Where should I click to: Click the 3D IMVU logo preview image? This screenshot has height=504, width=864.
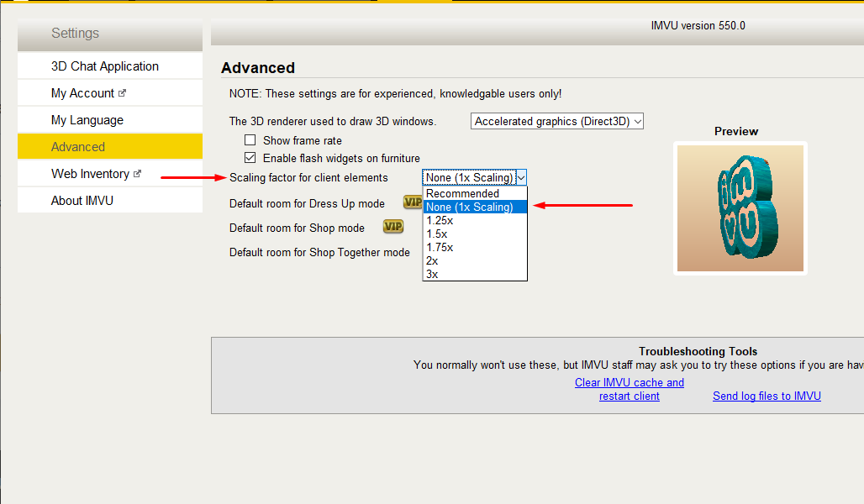[740, 208]
